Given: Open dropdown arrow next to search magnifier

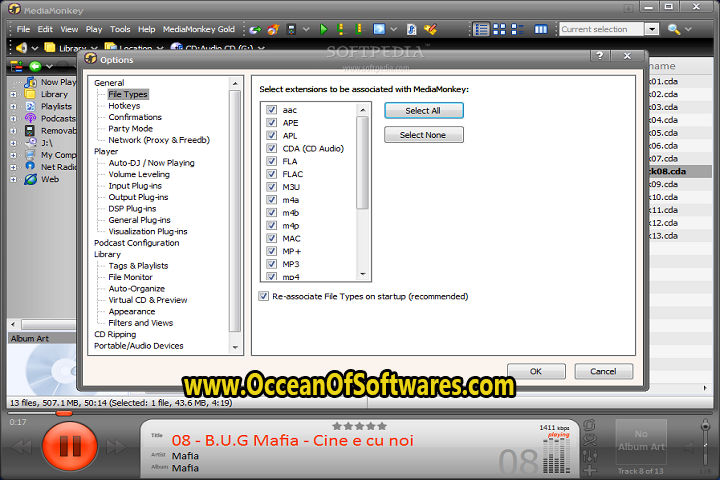Looking at the screenshot, I should (688, 29).
